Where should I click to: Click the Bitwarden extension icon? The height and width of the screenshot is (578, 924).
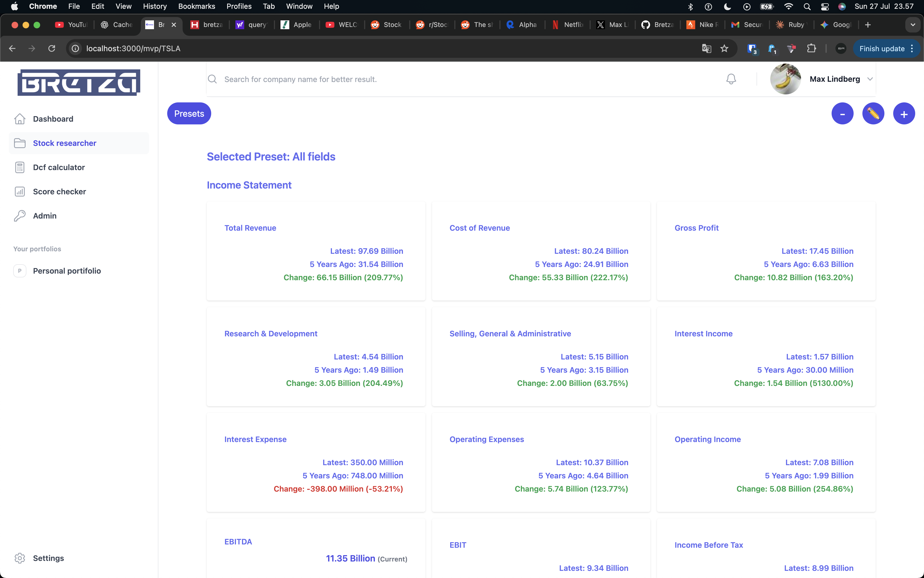(x=752, y=48)
